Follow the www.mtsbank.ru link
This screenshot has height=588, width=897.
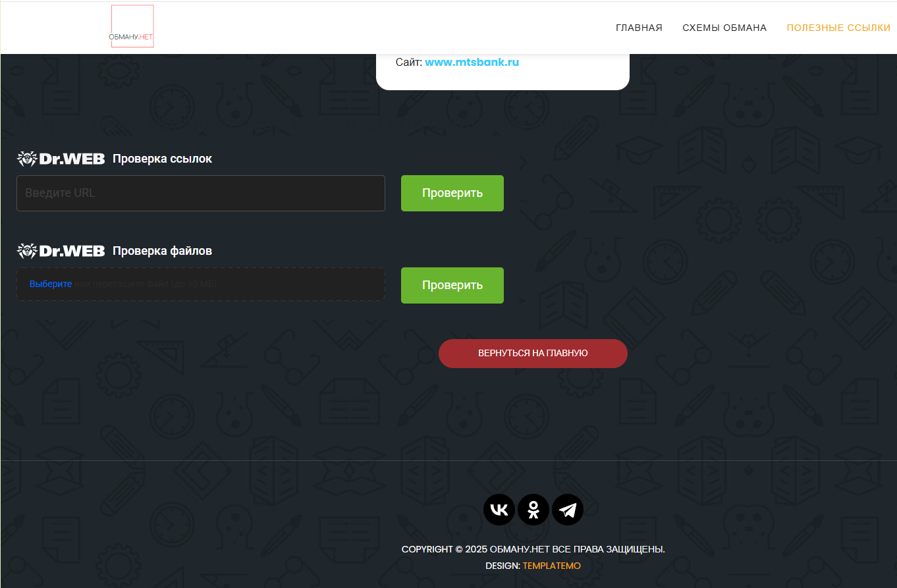472,63
